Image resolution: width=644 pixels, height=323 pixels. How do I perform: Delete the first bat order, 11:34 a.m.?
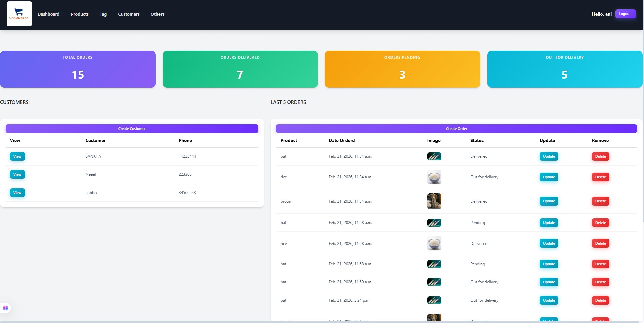[600, 156]
